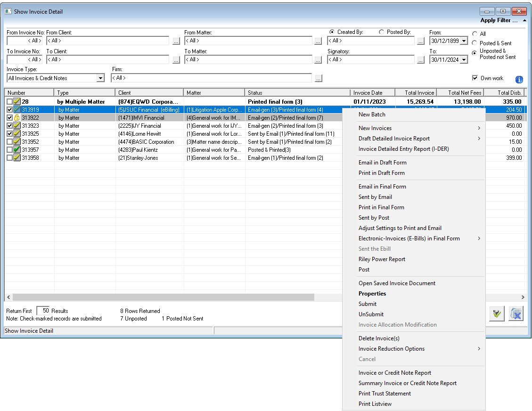Viewport: 532px width, 411px height.
Task: Open the From Client lookup ellipsis button
Action: (x=176, y=41)
